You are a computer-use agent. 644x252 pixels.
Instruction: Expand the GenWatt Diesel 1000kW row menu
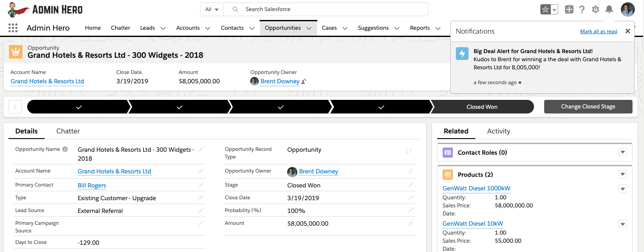[x=623, y=189]
